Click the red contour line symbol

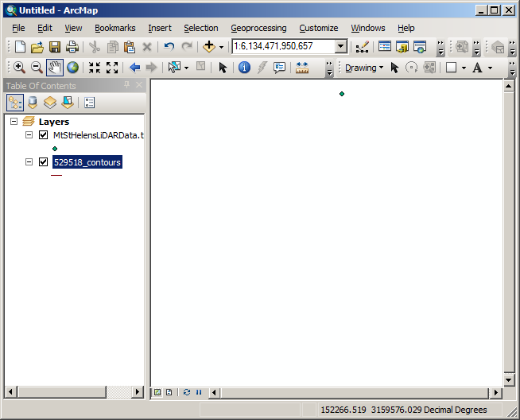(x=56, y=175)
